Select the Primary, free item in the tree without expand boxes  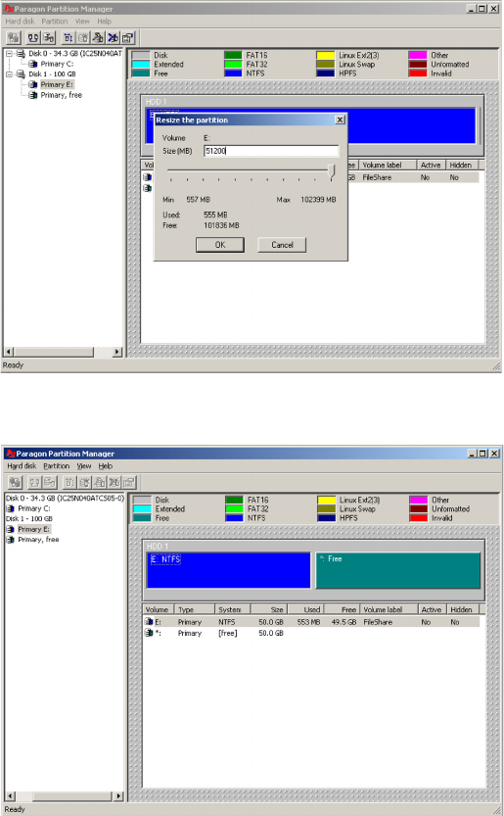tap(38, 540)
